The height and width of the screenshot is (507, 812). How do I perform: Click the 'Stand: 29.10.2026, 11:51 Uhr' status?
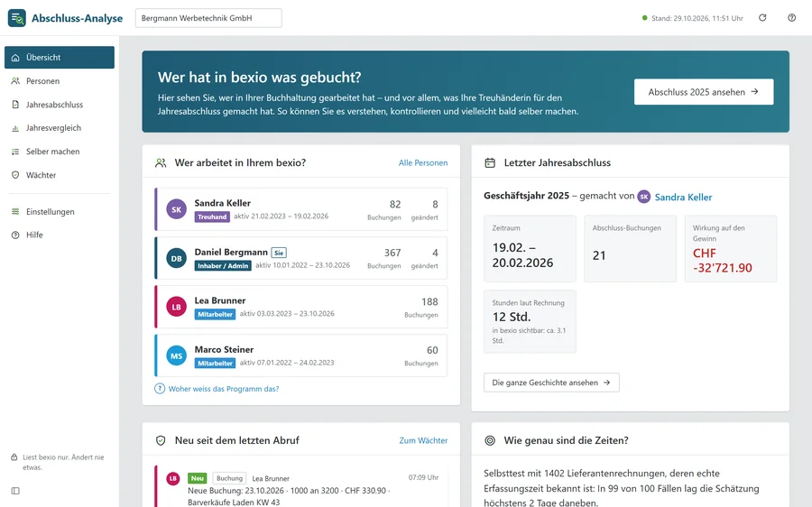click(x=692, y=18)
